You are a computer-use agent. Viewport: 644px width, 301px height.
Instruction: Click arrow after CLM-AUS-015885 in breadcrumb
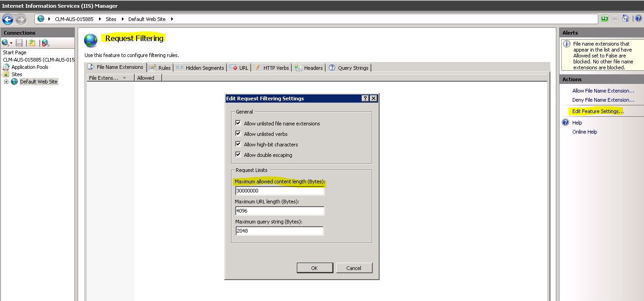click(100, 19)
